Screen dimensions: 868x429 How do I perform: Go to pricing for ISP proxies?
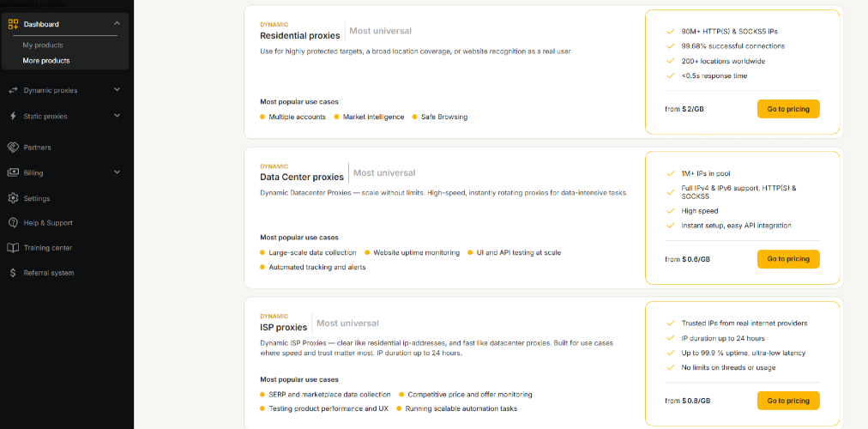click(788, 401)
